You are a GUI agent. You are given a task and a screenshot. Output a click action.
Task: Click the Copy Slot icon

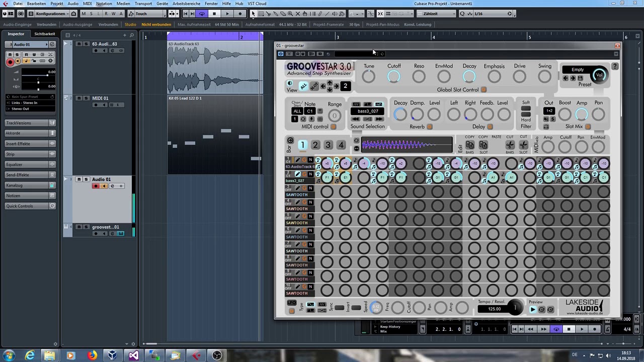pyautogui.click(x=483, y=145)
